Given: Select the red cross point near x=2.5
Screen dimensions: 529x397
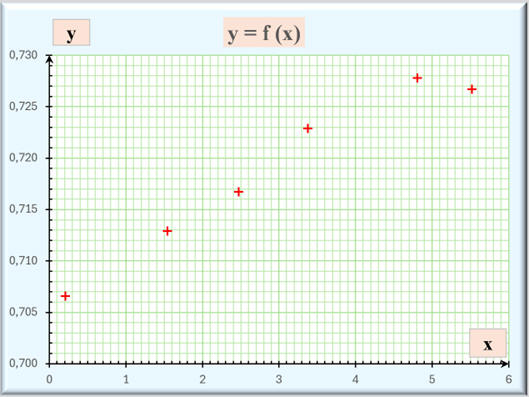Looking at the screenshot, I should 239,192.
